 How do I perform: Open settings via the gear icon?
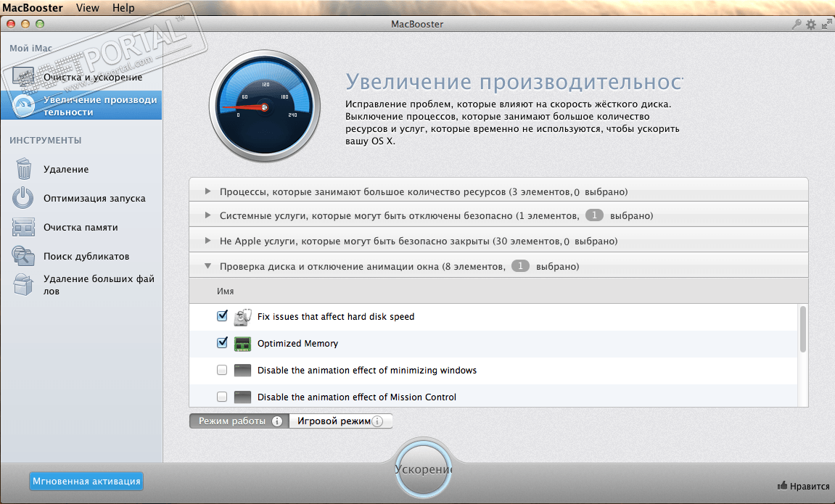tap(811, 24)
